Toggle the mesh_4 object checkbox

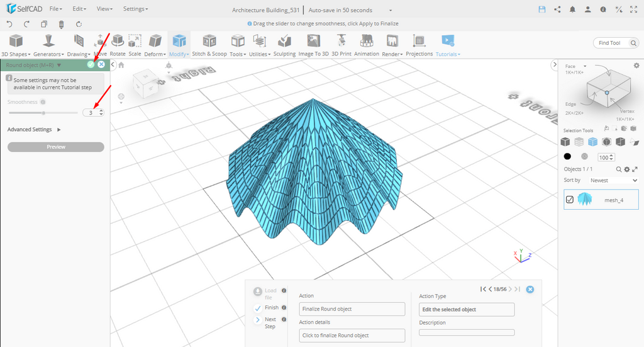(x=570, y=200)
